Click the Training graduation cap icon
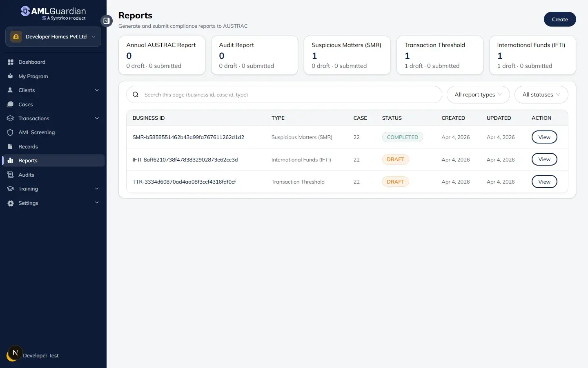Screen dimensions: 588x368 [11, 188]
